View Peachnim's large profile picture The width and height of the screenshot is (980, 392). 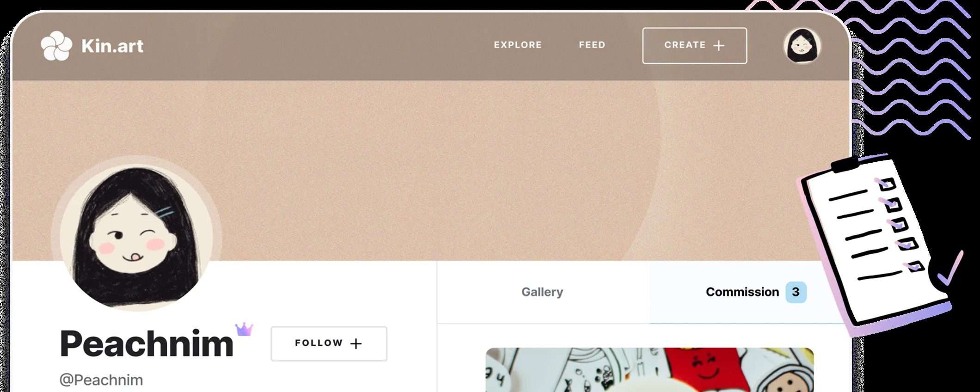click(x=137, y=233)
